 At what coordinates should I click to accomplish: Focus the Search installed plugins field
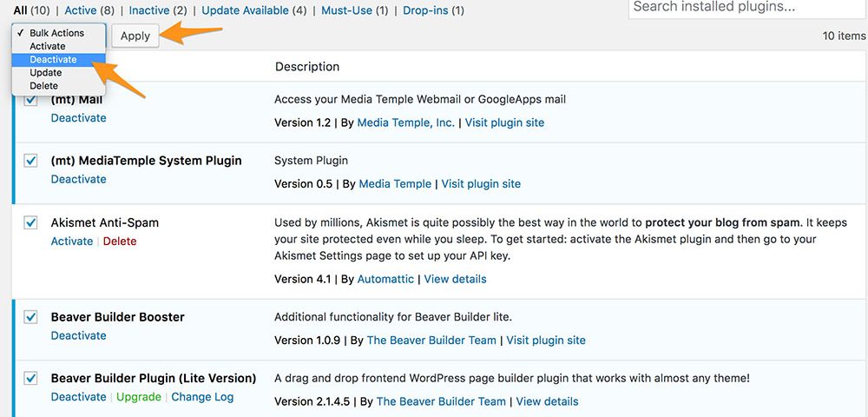pos(748,8)
